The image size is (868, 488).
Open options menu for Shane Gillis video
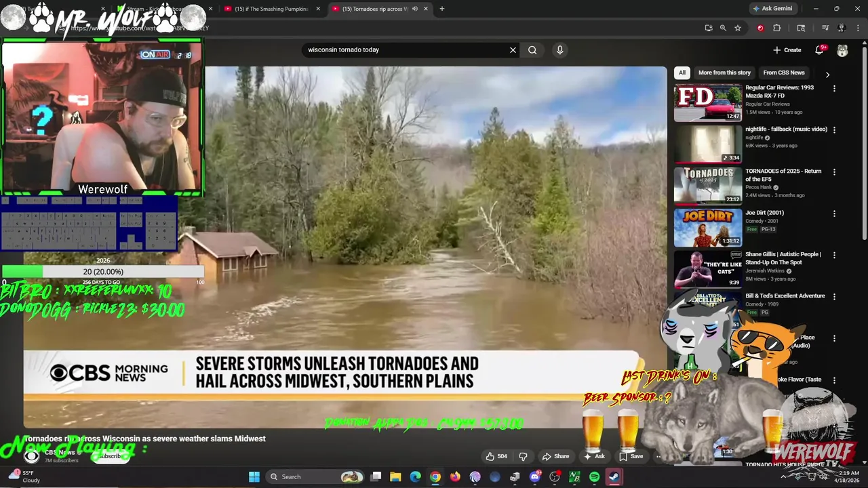coord(834,255)
